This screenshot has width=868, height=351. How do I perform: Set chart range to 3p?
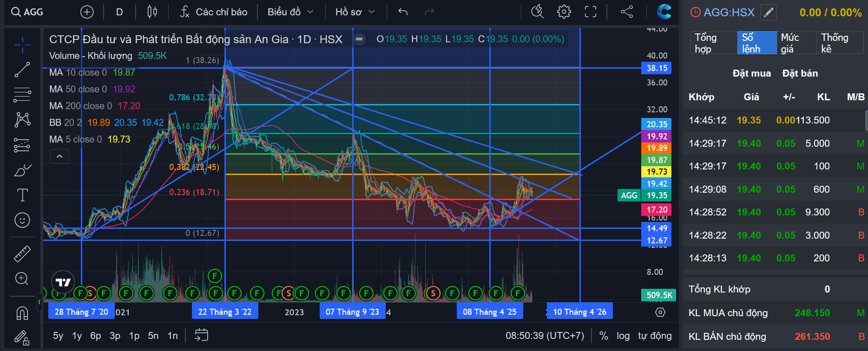[115, 336]
